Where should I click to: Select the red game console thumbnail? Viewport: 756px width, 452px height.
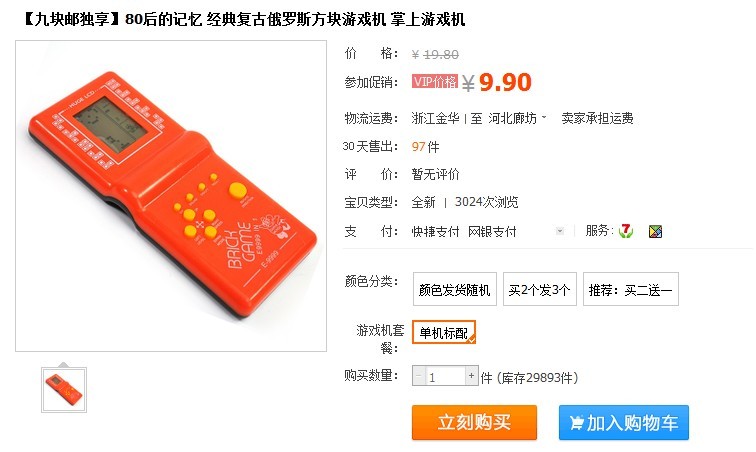pos(64,390)
